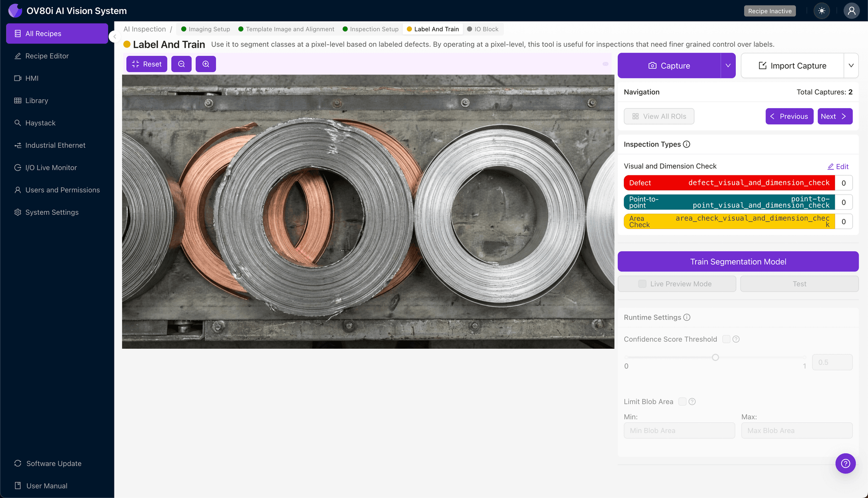The height and width of the screenshot is (498, 868).
Task: Open Library in sidebar
Action: point(57,100)
